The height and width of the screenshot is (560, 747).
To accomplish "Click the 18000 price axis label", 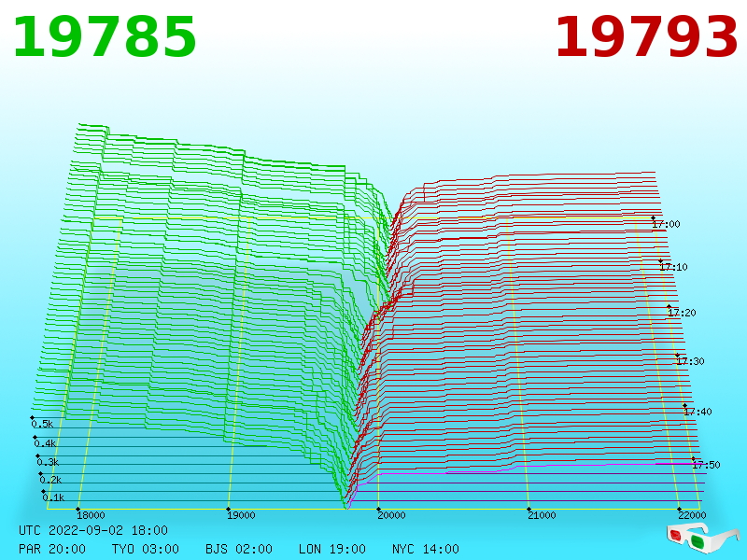I will pos(91,515).
